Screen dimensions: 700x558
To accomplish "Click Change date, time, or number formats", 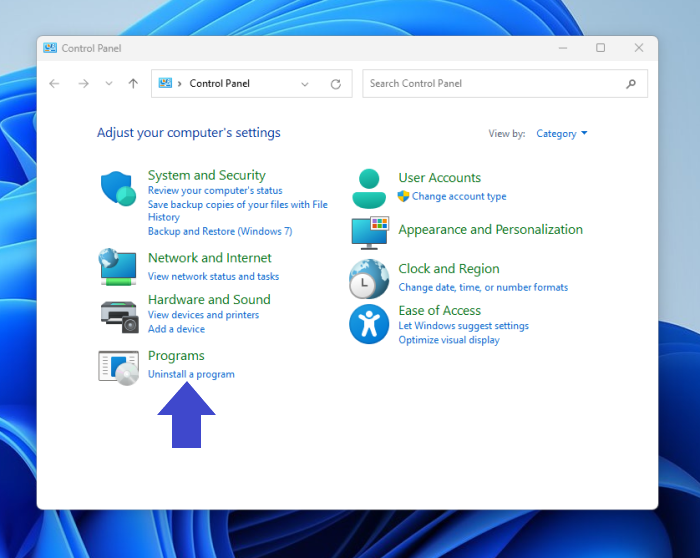I will click(x=483, y=287).
